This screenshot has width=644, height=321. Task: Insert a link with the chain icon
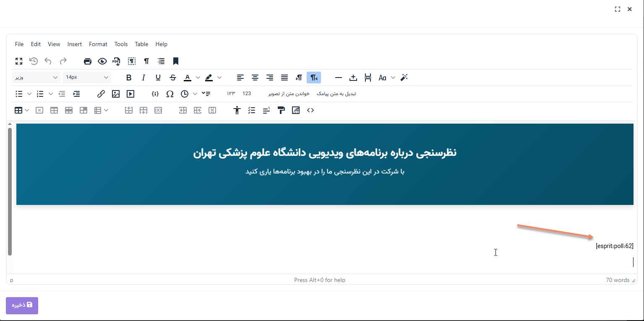pyautogui.click(x=101, y=94)
